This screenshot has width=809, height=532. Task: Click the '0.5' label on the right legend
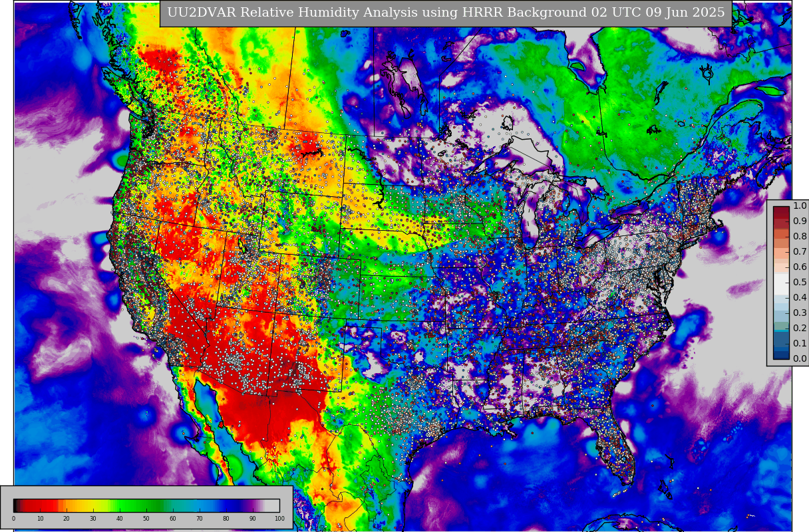point(800,282)
